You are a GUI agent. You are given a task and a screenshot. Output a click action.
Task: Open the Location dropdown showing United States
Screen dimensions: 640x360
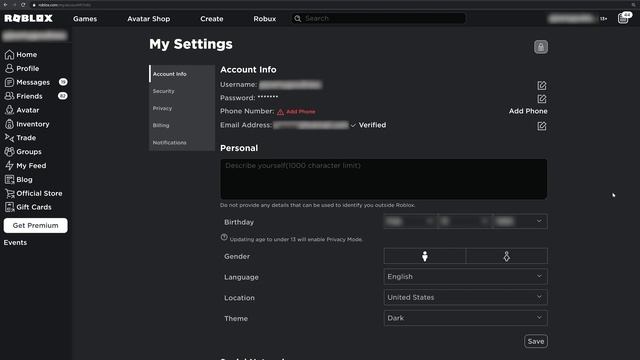465,298
